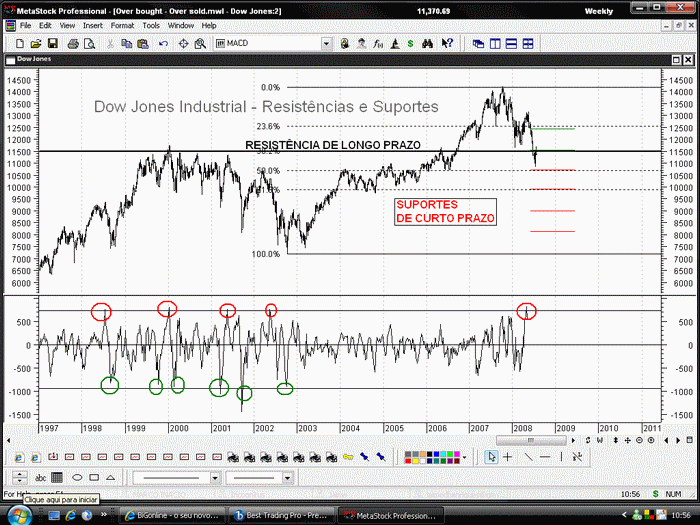Click the green dollar sign toolbar icon
The image size is (700, 525).
click(411, 43)
